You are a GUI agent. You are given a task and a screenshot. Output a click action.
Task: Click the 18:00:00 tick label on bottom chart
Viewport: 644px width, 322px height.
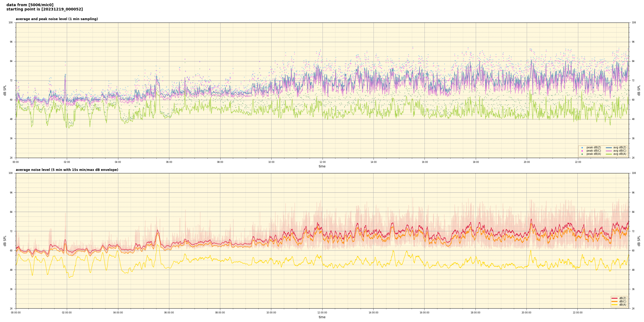tap(475, 313)
